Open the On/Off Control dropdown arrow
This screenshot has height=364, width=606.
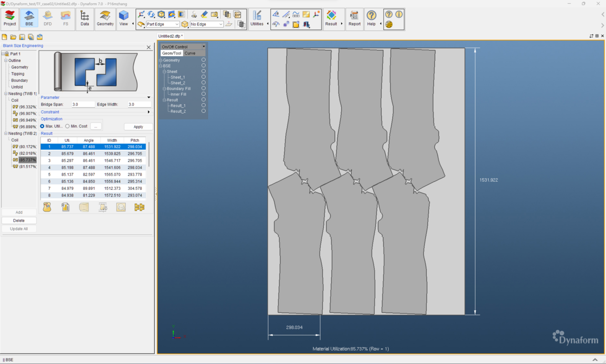tap(204, 47)
